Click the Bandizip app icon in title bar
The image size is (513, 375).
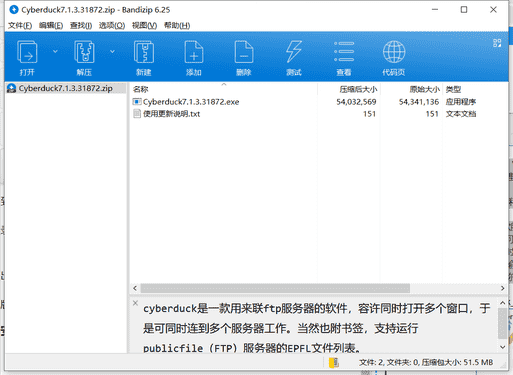pos(14,10)
